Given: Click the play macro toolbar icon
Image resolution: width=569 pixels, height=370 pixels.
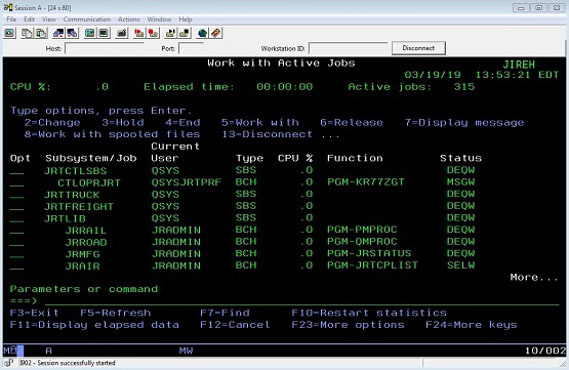Looking at the screenshot, I should (x=139, y=33).
